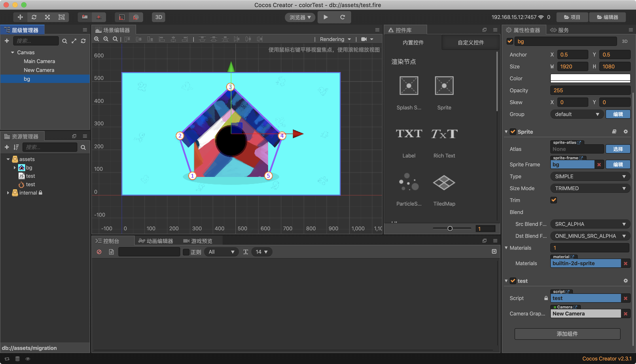Open the Rendering view dropdown
This screenshot has height=364, width=636.
335,39
